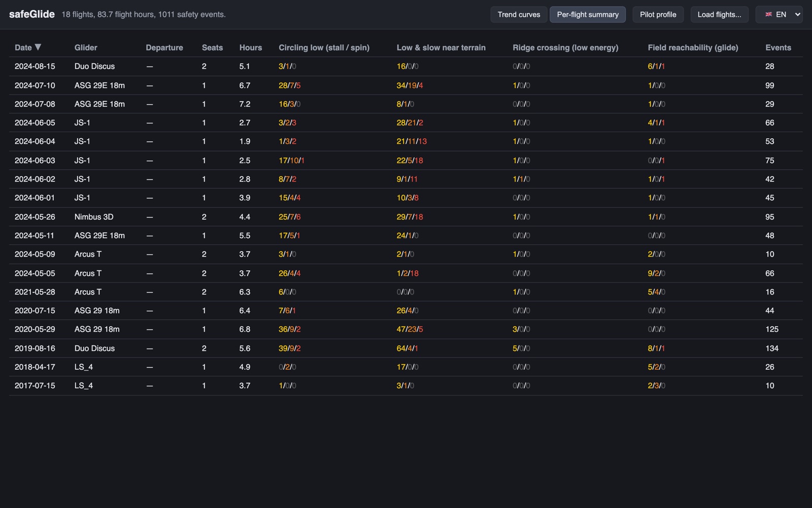Click the UK flag icon in language selector
The image size is (812, 508).
click(x=768, y=14)
